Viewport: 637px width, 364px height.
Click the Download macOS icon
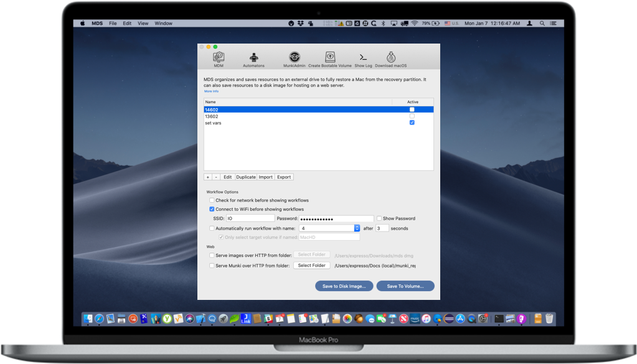point(390,57)
